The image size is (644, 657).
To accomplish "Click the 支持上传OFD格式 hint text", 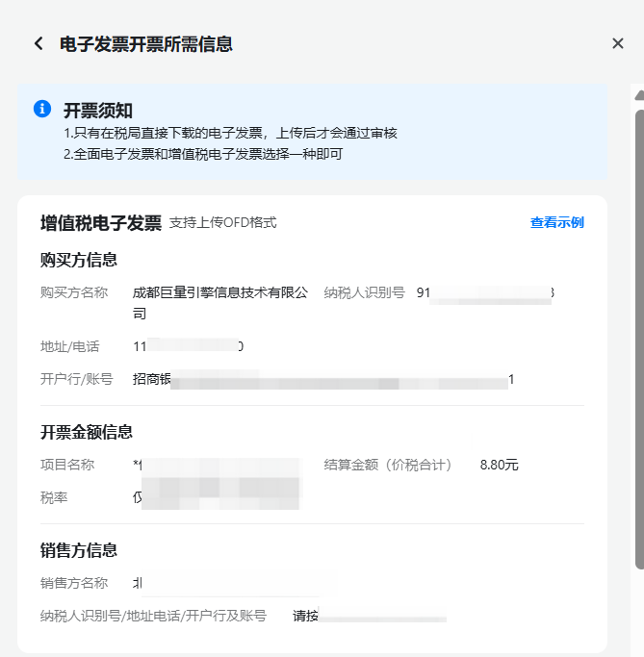I will click(222, 223).
